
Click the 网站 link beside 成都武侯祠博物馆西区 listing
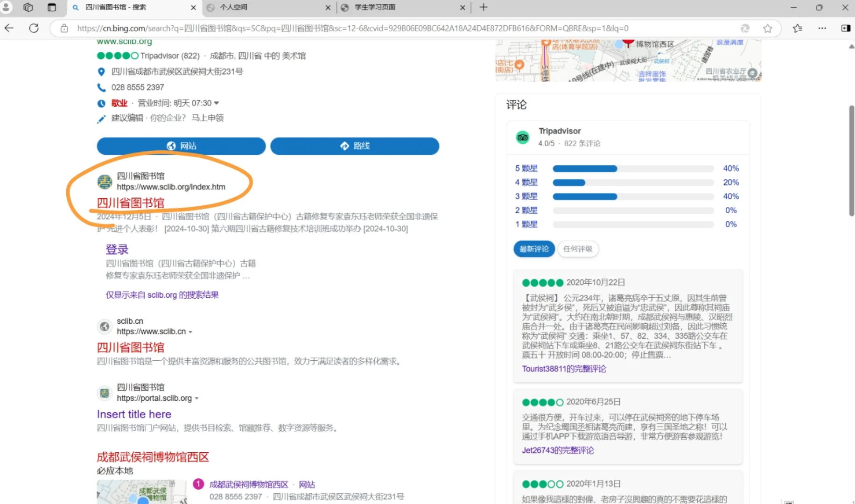(x=307, y=484)
